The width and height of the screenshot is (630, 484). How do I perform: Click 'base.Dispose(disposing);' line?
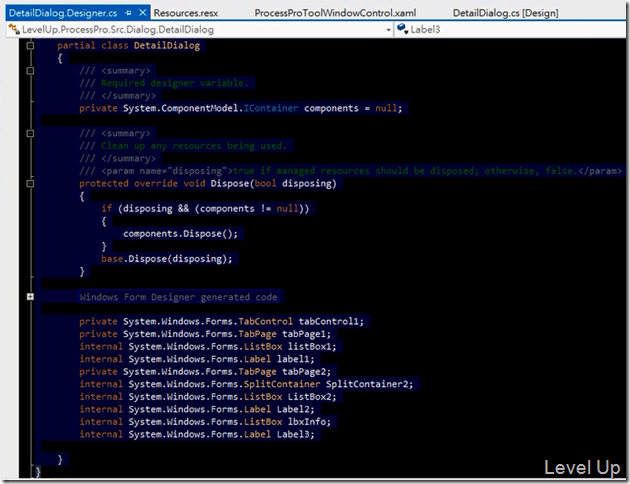pyautogui.click(x=167, y=259)
